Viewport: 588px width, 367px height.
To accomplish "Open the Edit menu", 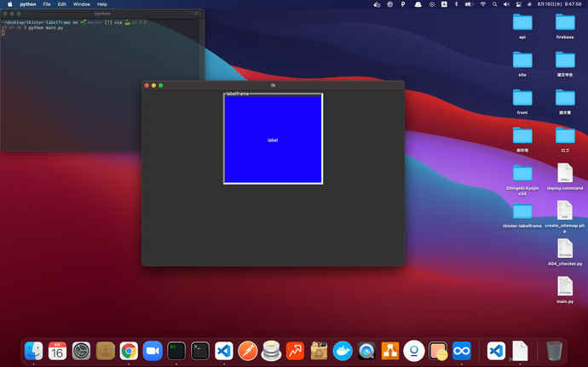I will pyautogui.click(x=62, y=4).
